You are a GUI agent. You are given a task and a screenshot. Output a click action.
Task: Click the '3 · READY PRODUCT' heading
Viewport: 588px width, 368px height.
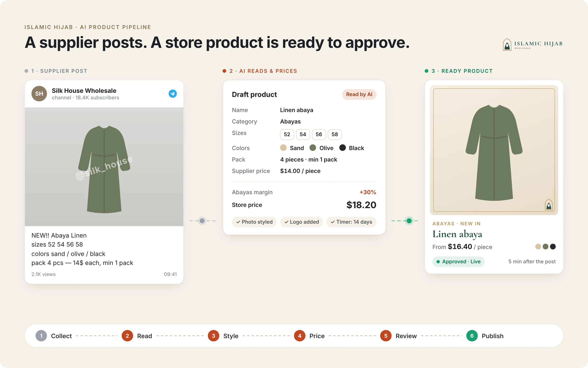(462, 71)
